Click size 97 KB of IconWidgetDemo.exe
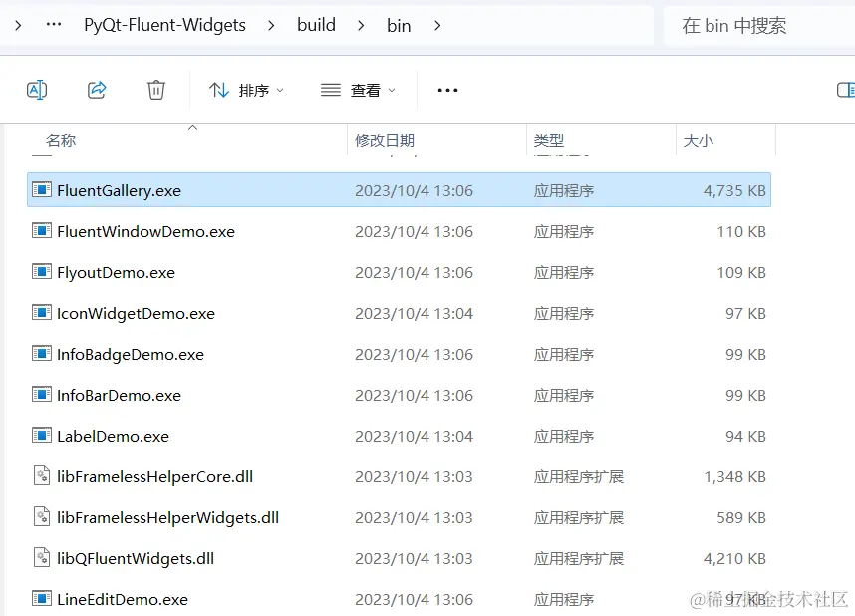 pyautogui.click(x=745, y=314)
